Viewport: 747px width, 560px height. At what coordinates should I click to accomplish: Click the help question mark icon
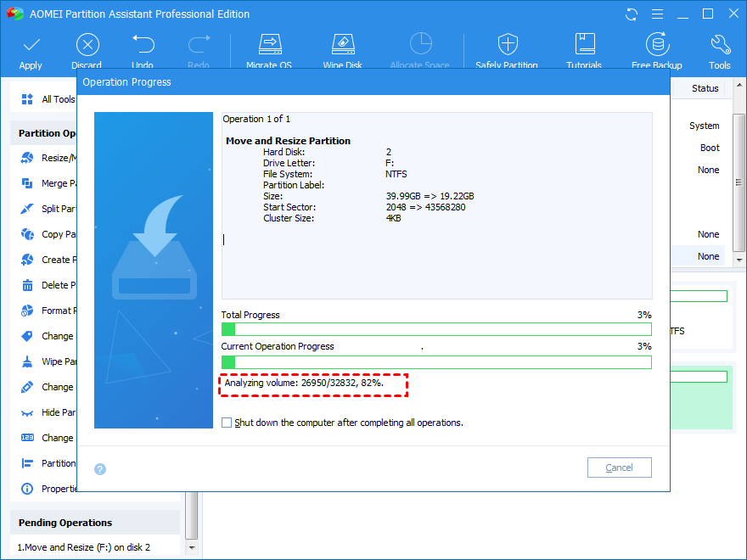pos(100,469)
